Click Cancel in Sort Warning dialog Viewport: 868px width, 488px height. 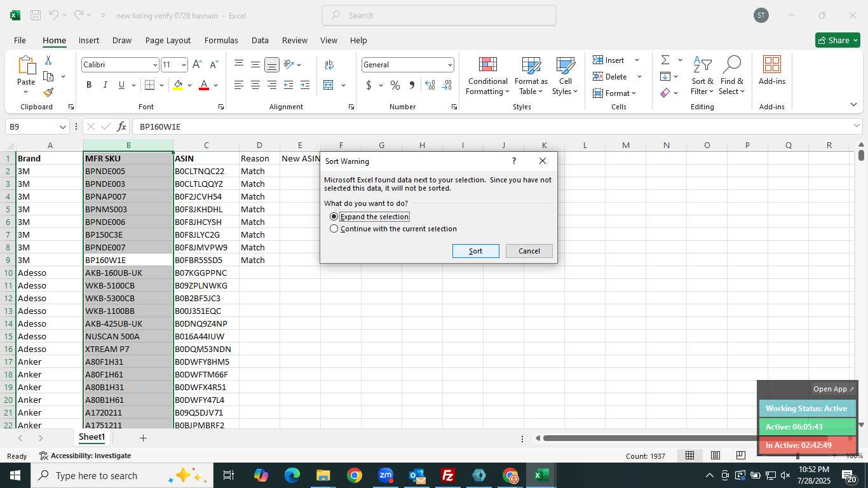tap(529, 251)
